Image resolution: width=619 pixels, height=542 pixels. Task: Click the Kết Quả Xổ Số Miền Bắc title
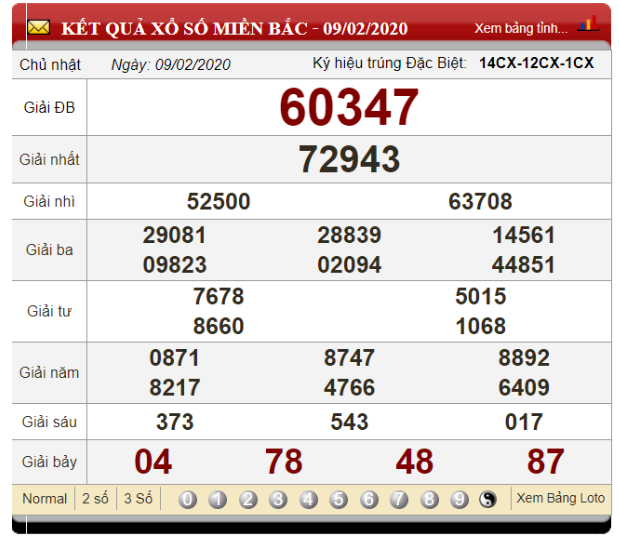pos(235,28)
